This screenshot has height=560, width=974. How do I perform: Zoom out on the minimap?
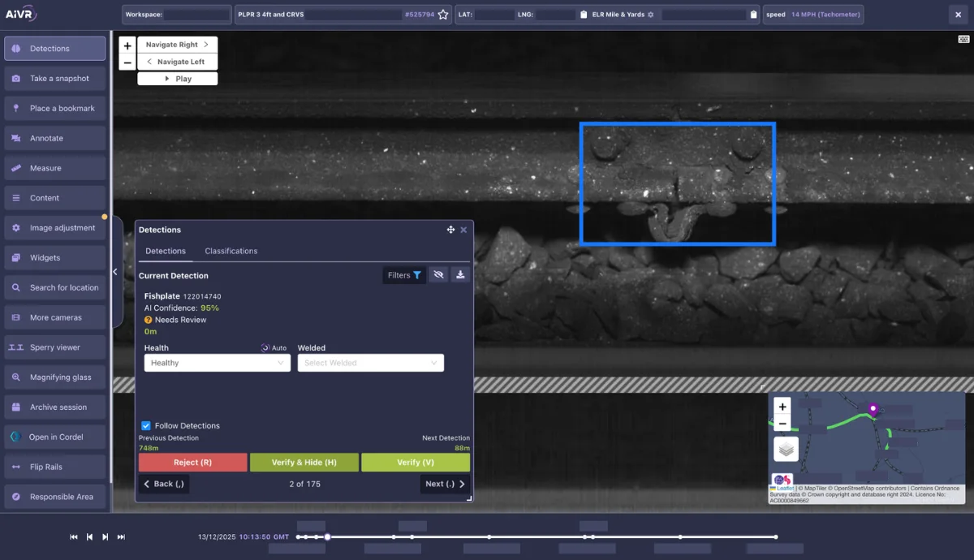click(782, 423)
